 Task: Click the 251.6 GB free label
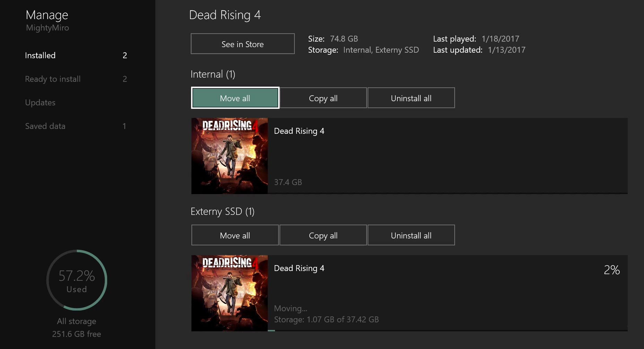pos(77,334)
